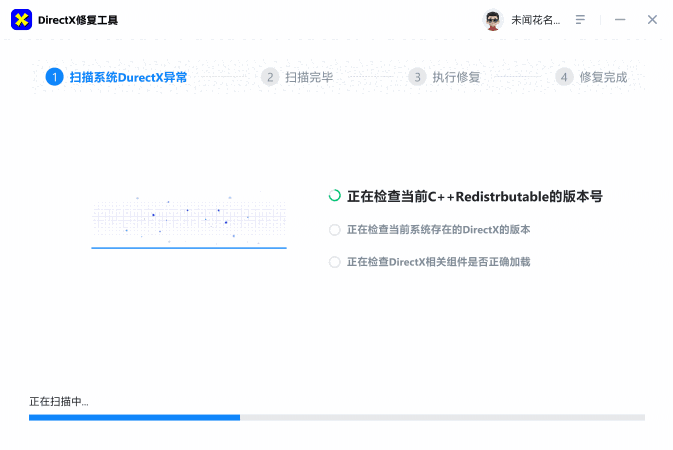Minimize the DirectX repair tool window

tap(620, 20)
